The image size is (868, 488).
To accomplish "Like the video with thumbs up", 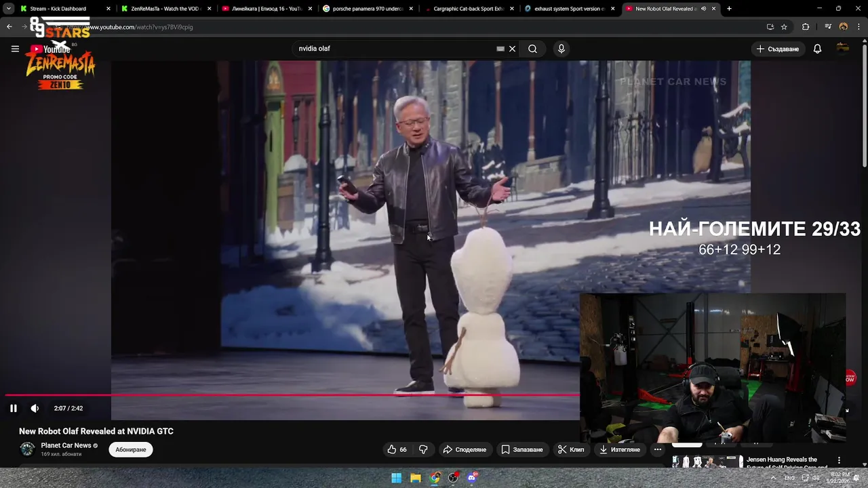I will 397,449.
